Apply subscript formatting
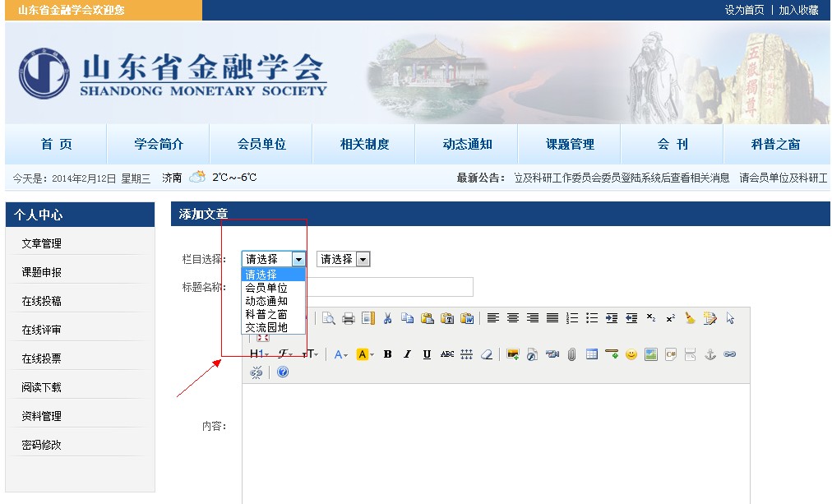The height and width of the screenshot is (504, 832). tap(651, 318)
